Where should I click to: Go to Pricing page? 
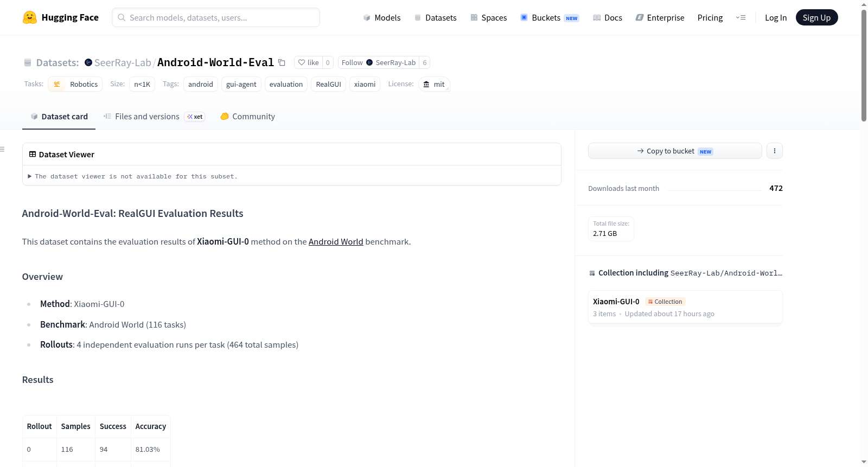710,17
